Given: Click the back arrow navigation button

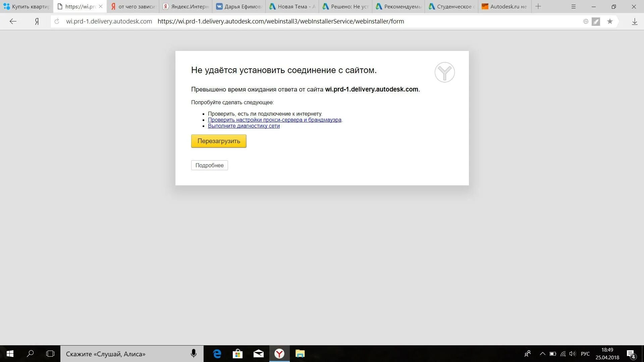Looking at the screenshot, I should pyautogui.click(x=13, y=21).
